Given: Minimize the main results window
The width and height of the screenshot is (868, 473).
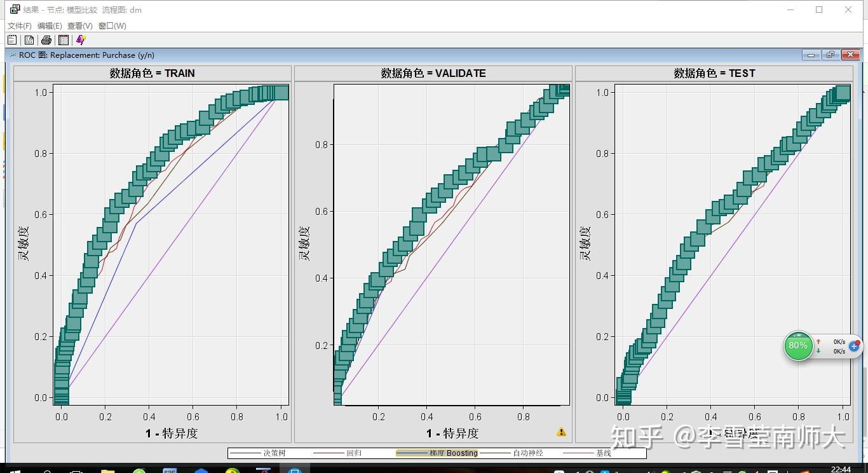Looking at the screenshot, I should click(790, 10).
